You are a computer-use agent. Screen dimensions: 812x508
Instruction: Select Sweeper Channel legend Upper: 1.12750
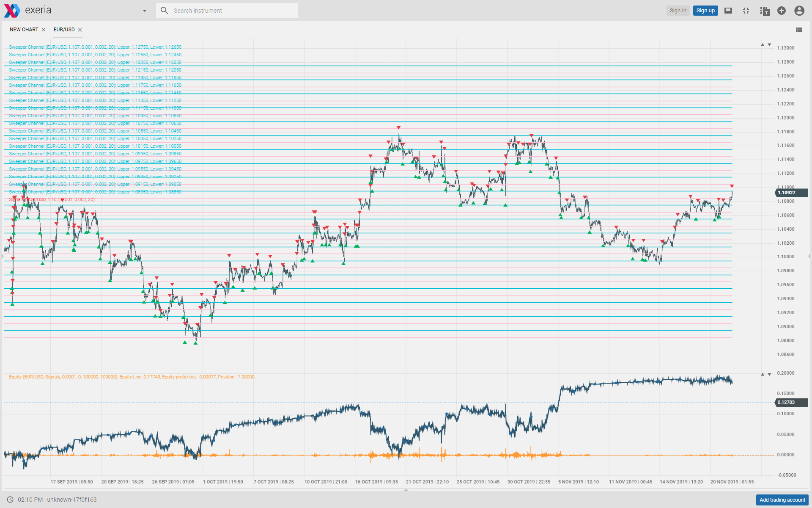tap(95, 47)
